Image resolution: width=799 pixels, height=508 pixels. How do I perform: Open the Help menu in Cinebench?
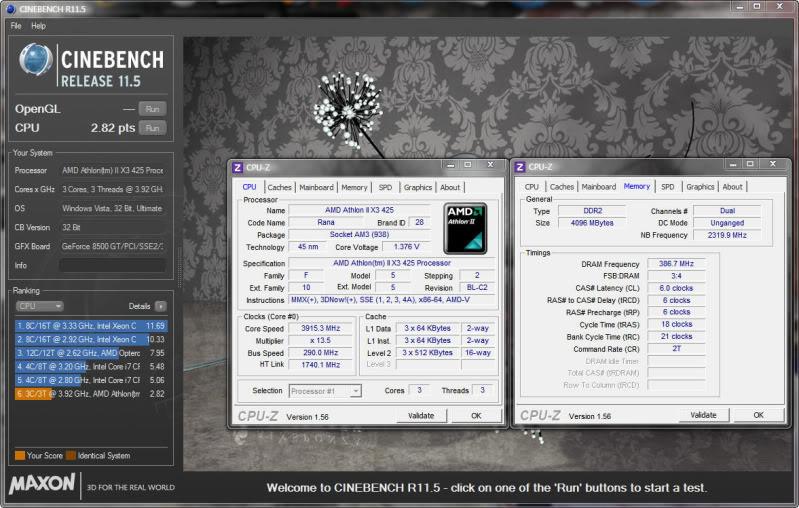tap(38, 25)
